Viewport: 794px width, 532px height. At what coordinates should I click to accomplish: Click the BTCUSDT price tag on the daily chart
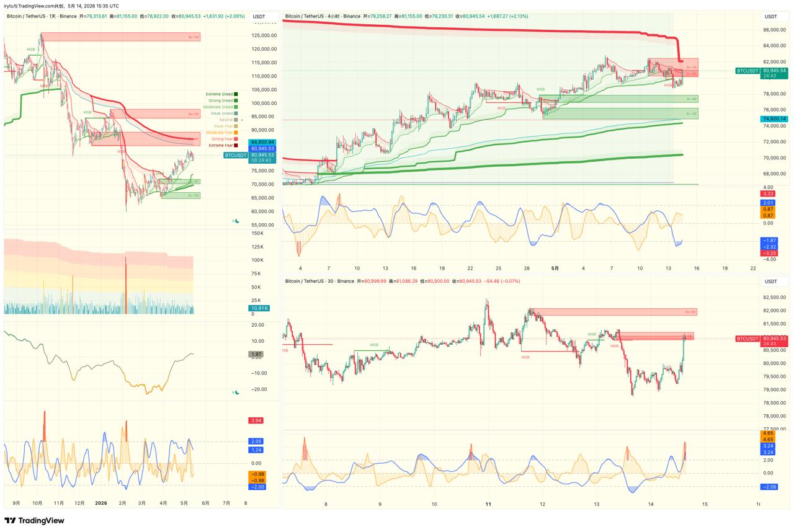(x=236, y=155)
